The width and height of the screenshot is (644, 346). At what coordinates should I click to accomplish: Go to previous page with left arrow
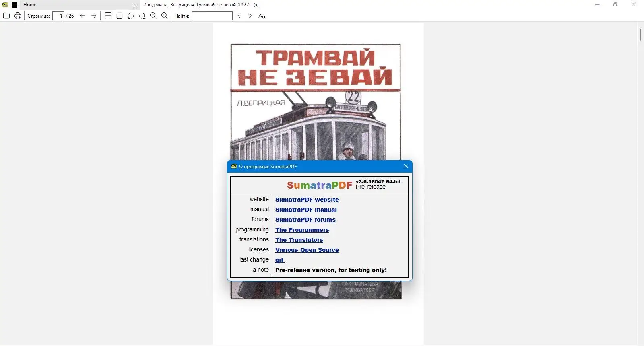coord(83,16)
